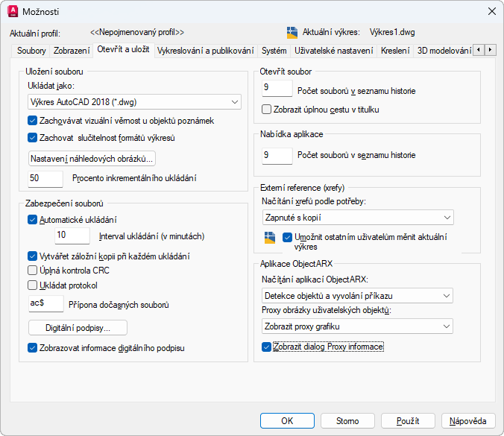Click the AutoCAD logo icon in title bar
The height and width of the screenshot is (436, 504).
[13, 12]
